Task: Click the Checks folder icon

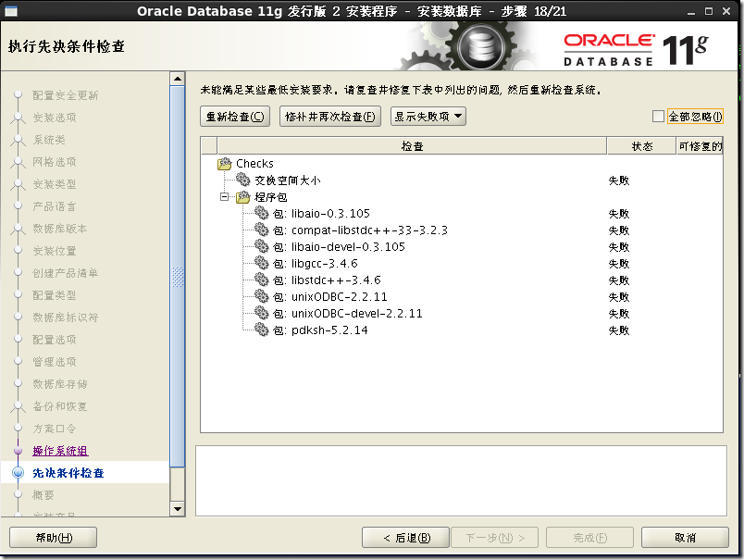Action: click(225, 164)
